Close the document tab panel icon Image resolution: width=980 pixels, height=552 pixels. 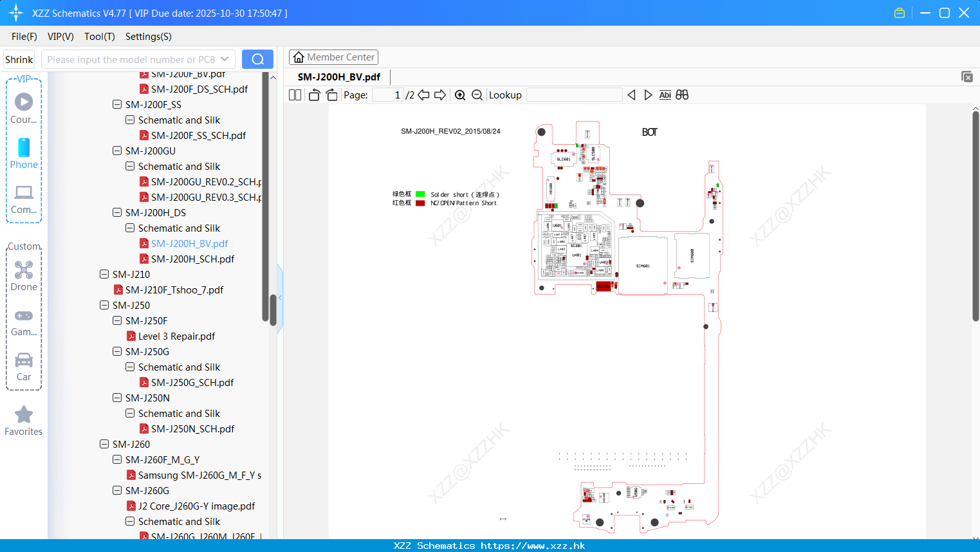point(966,77)
